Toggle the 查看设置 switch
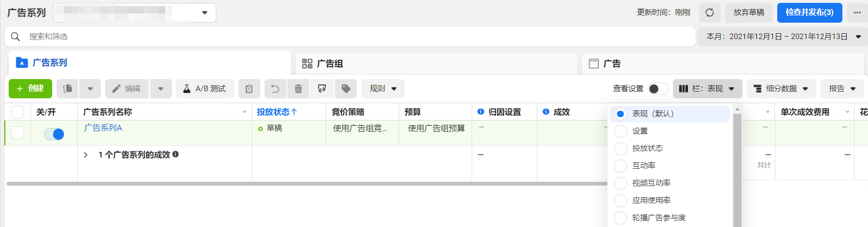This screenshot has width=868, height=227. [658, 89]
